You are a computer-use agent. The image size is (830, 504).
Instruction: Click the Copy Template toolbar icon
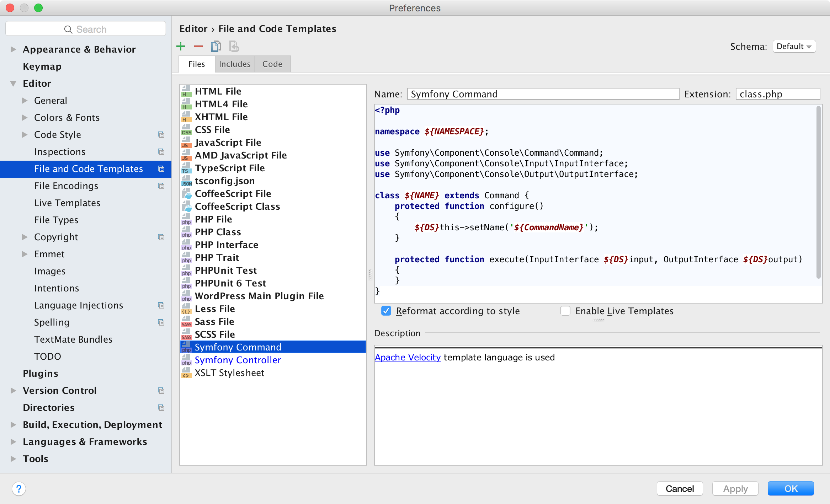click(x=216, y=46)
